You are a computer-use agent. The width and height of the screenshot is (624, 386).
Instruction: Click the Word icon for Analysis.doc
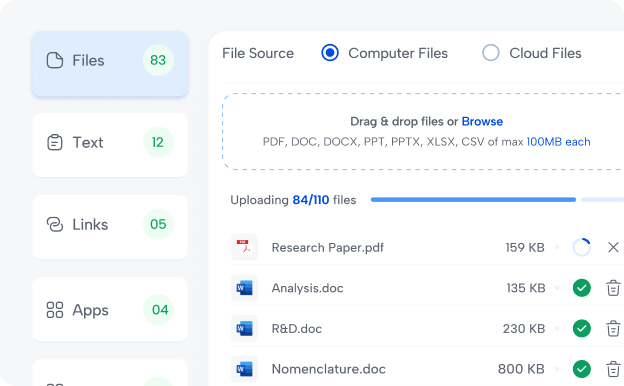[244, 288]
